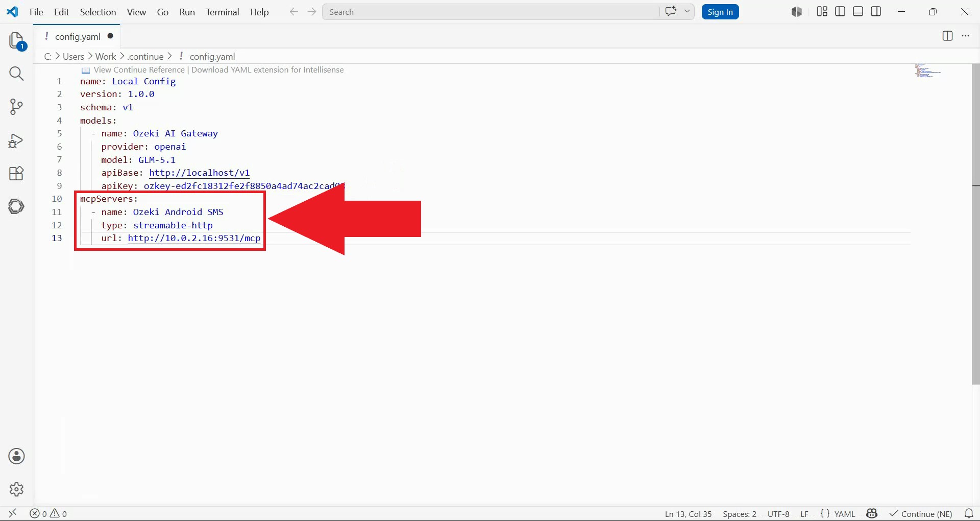Click Ozeki AI Gateway text on line 5

click(176, 133)
